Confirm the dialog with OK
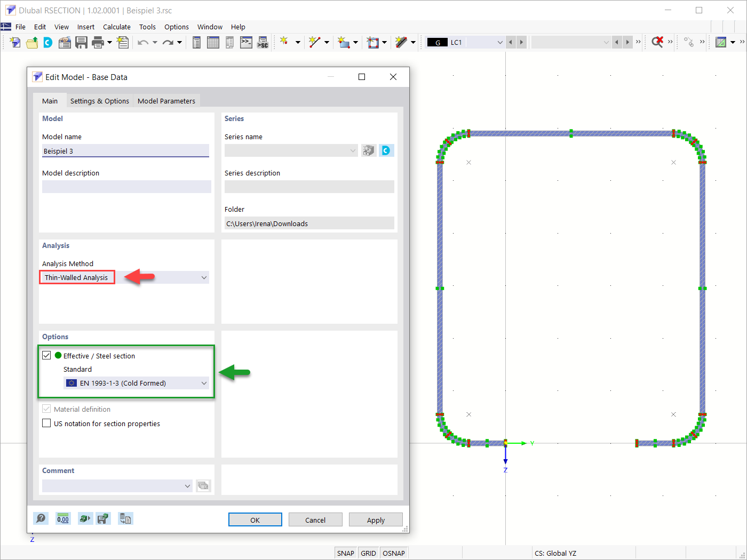This screenshot has height=560, width=747. 255,519
